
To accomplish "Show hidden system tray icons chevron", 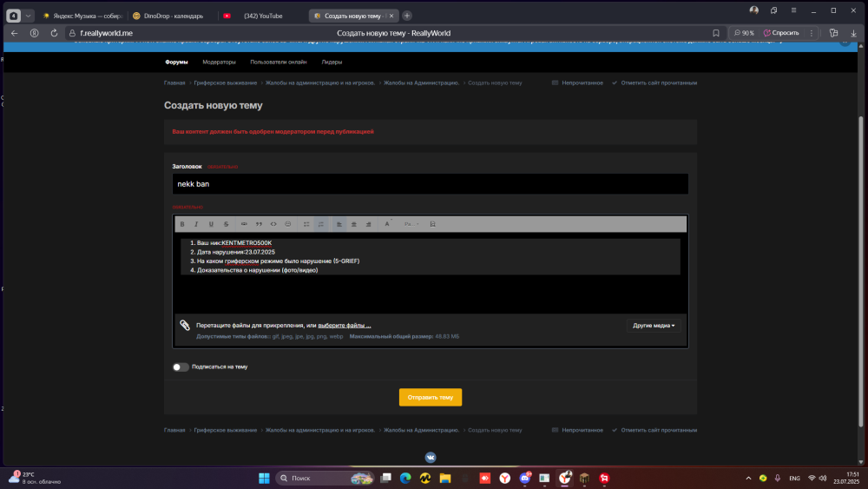I will coord(748,478).
